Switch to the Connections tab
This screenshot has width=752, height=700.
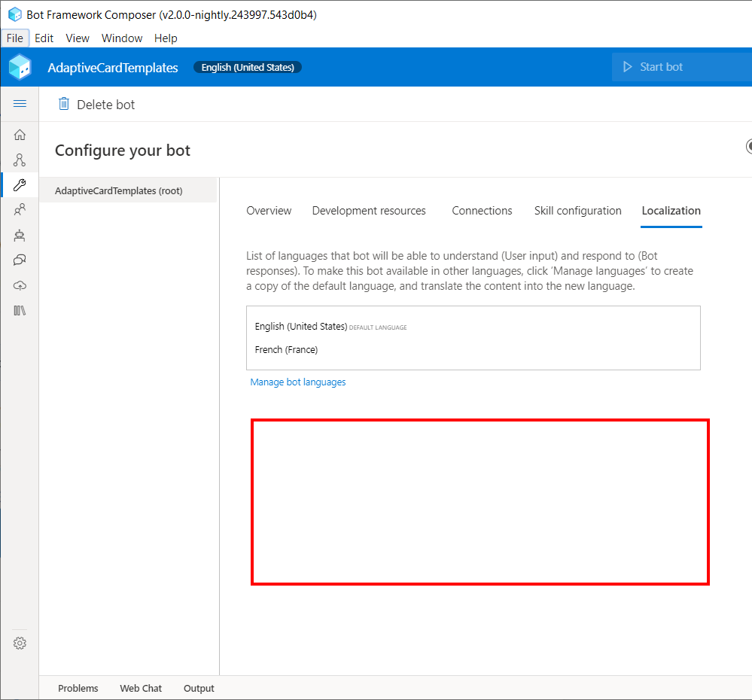pyautogui.click(x=482, y=211)
